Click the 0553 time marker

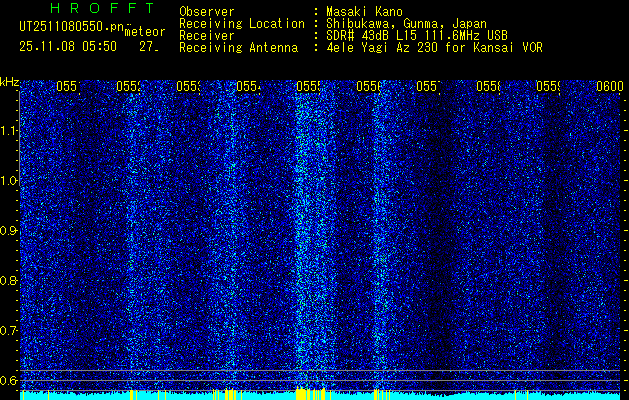pyautogui.click(x=189, y=86)
